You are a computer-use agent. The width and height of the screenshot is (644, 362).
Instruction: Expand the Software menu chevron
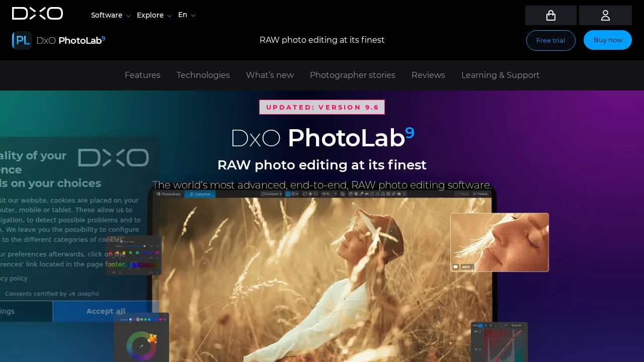[128, 16]
